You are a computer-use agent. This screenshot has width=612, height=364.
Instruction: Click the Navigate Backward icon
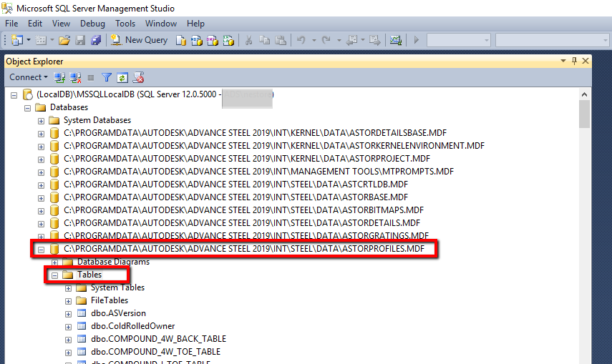[x=351, y=40]
